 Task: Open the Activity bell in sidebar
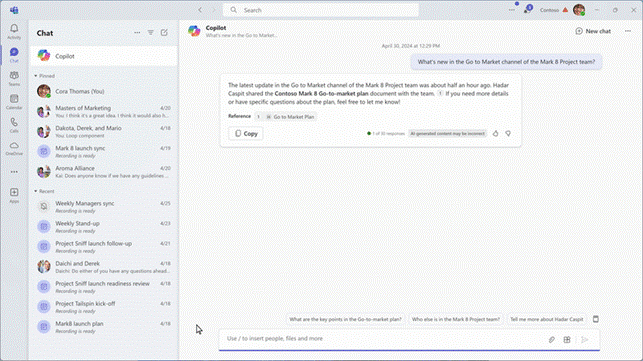[x=14, y=31]
